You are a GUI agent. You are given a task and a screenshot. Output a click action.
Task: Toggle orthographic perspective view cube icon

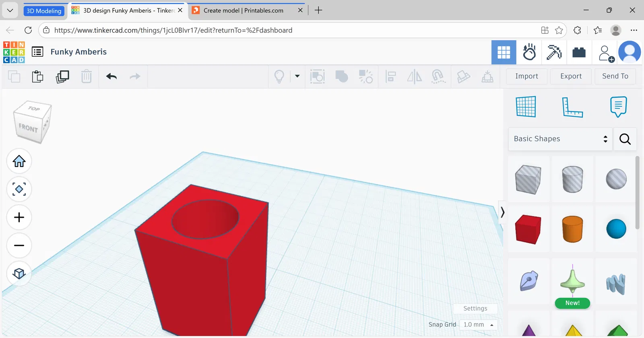tap(19, 274)
